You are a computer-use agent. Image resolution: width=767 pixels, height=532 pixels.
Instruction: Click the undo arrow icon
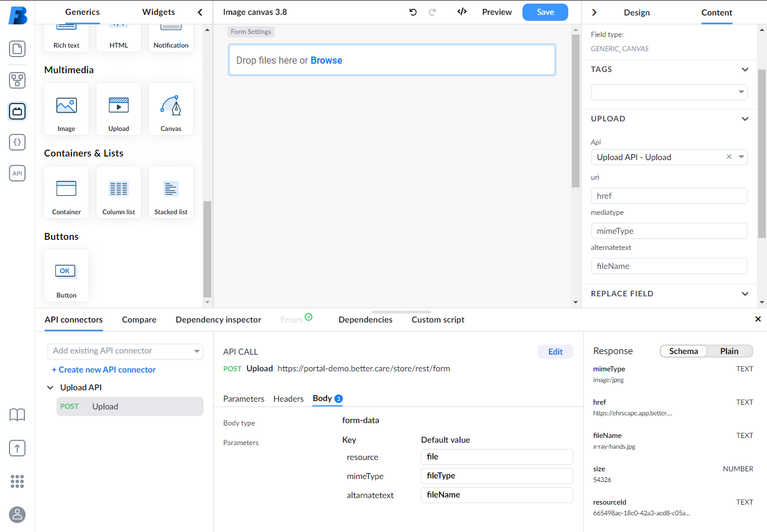[x=413, y=12]
